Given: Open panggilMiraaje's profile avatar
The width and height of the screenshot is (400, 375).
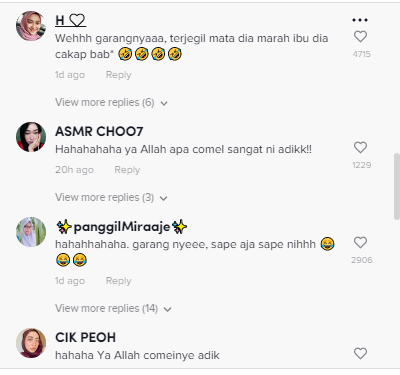Looking at the screenshot, I should click(x=31, y=232).
